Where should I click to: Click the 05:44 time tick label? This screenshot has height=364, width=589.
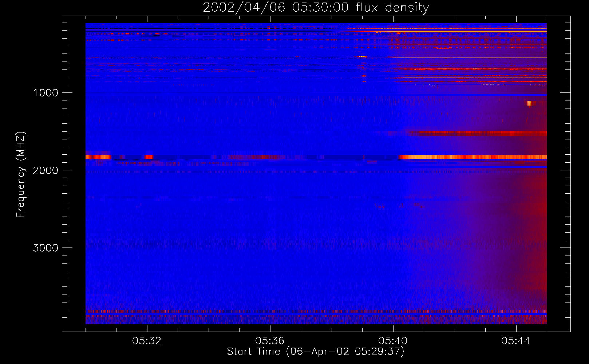516,341
